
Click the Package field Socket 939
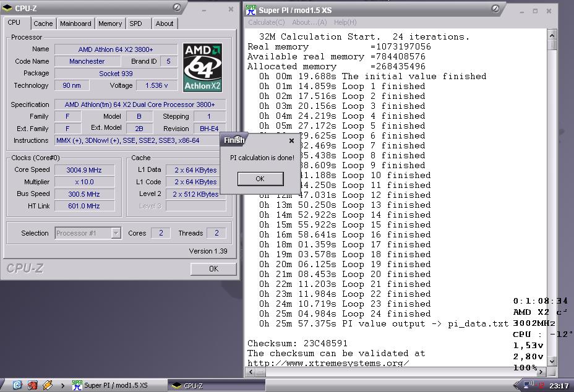click(x=116, y=73)
